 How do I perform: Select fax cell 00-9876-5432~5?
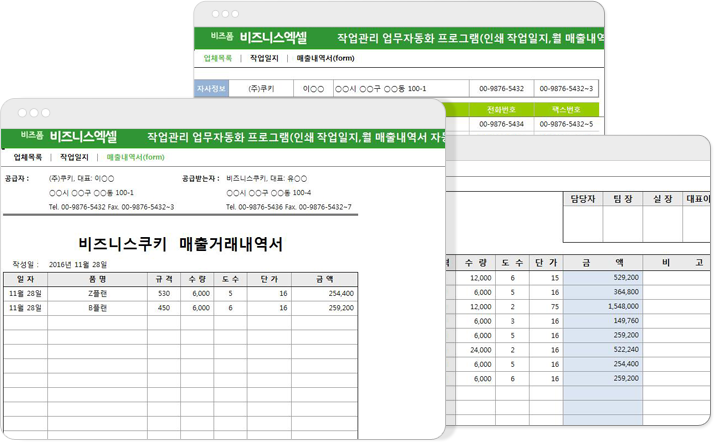coord(566,124)
